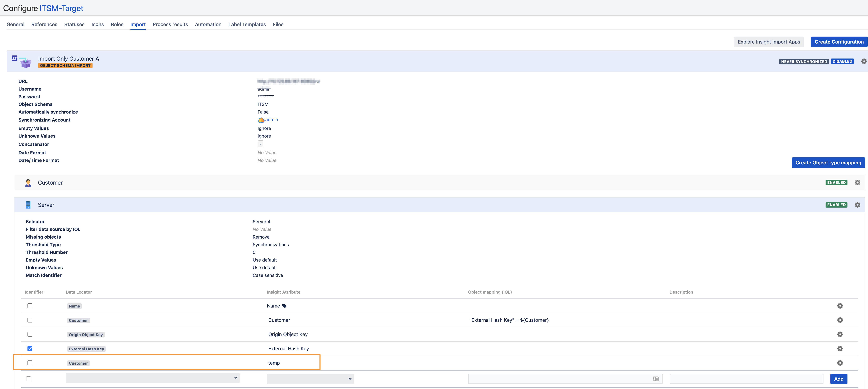Open gear options for Name attribute row
The height and width of the screenshot is (389, 868).
click(840, 306)
